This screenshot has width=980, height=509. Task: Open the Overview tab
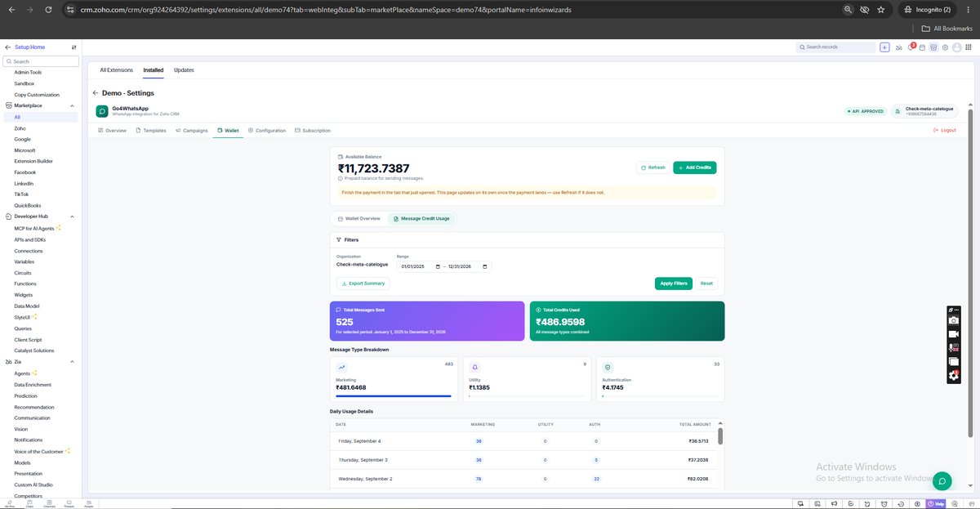112,131
